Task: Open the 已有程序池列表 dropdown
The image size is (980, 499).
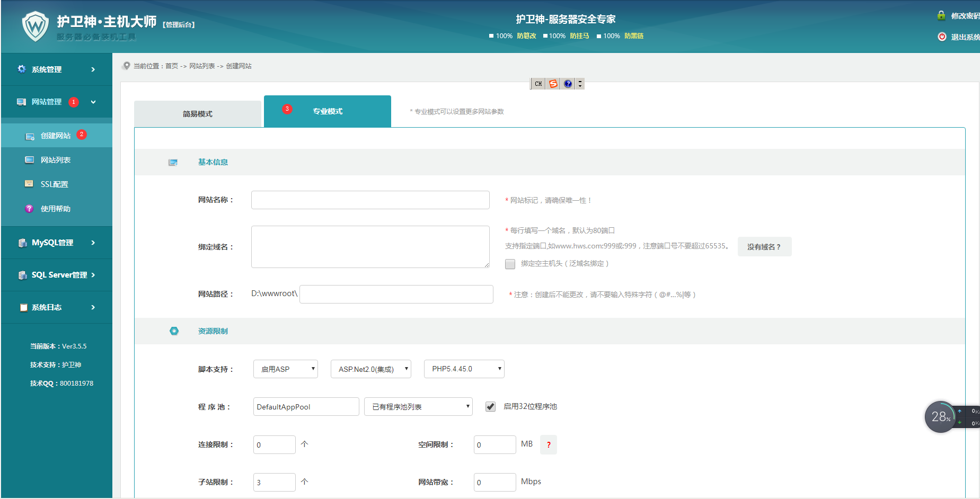Action: pyautogui.click(x=418, y=406)
